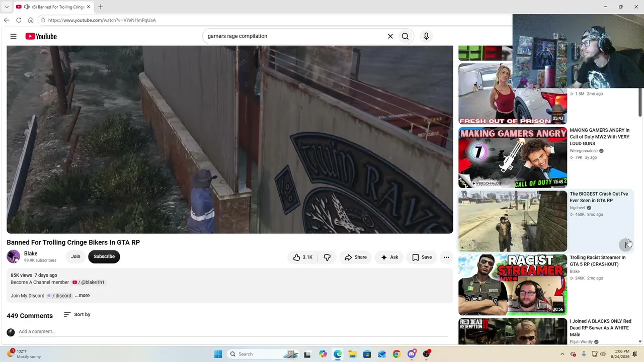Close the Banned For Trolling tab

pos(89,7)
